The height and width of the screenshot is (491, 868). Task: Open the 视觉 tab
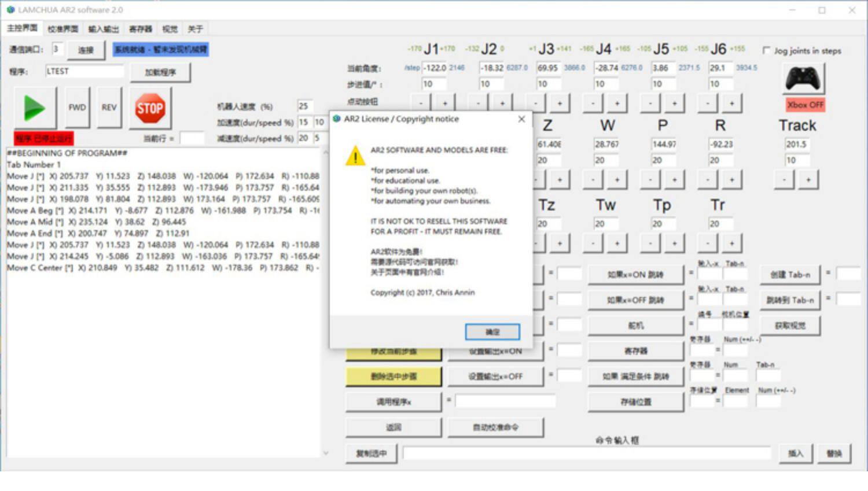click(170, 29)
